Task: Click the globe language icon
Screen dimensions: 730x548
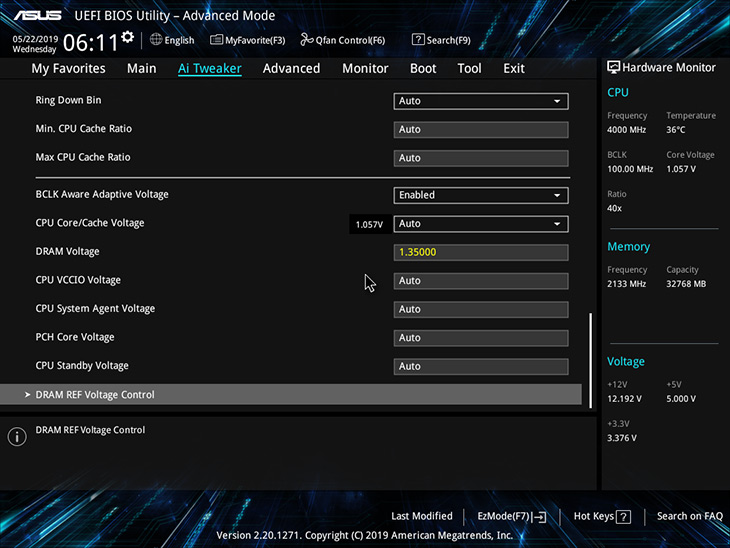Action: tap(156, 40)
